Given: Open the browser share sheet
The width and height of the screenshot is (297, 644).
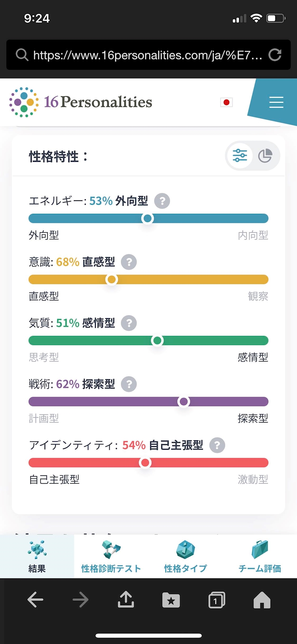Looking at the screenshot, I should coord(126,600).
